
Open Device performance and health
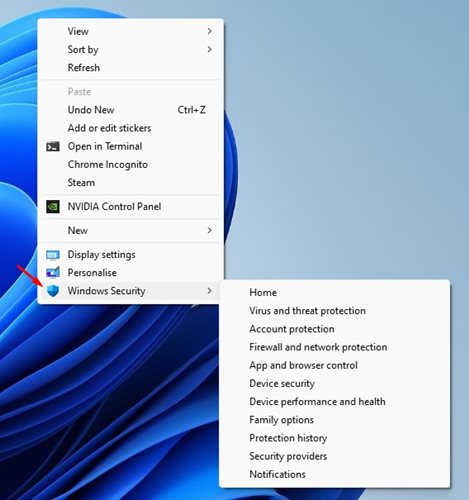tap(334, 402)
